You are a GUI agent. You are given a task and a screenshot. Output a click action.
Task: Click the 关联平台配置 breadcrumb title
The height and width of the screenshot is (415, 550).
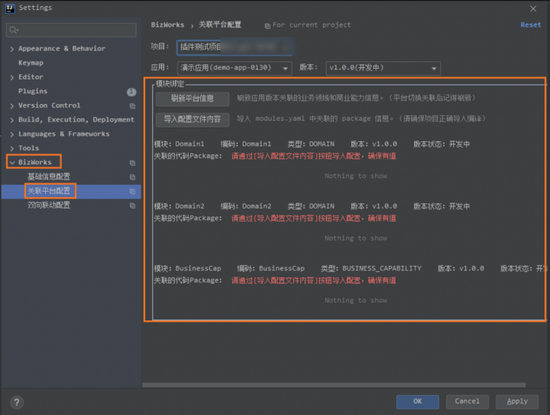tap(220, 25)
